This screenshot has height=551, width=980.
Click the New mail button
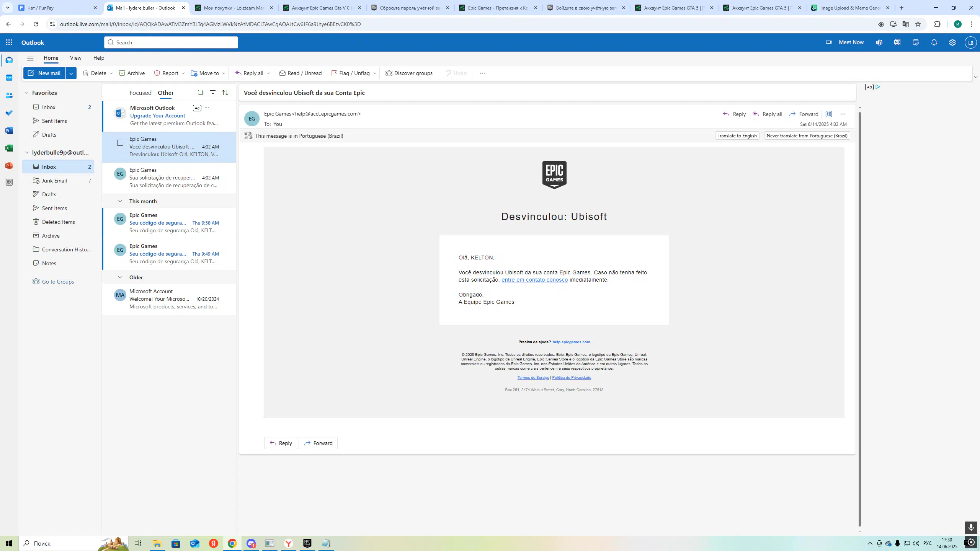44,73
